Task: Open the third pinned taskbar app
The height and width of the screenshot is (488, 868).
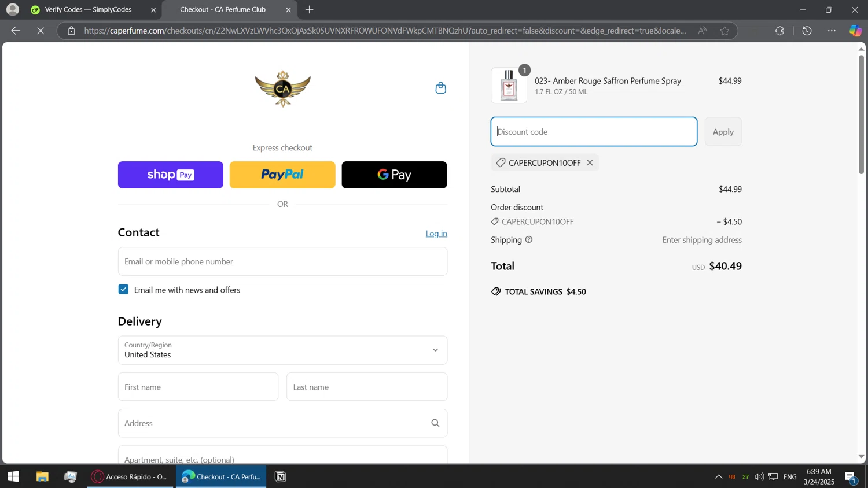Action: [71, 476]
